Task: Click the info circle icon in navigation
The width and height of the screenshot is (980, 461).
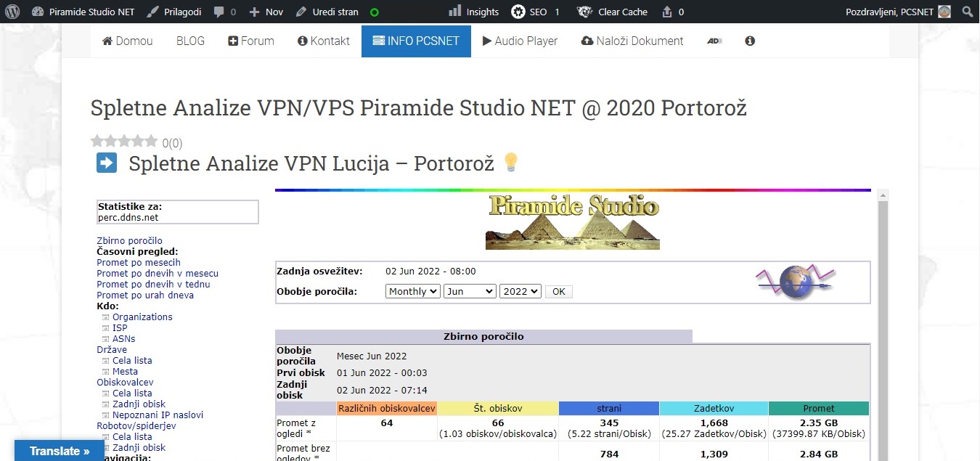Action: click(x=750, y=41)
